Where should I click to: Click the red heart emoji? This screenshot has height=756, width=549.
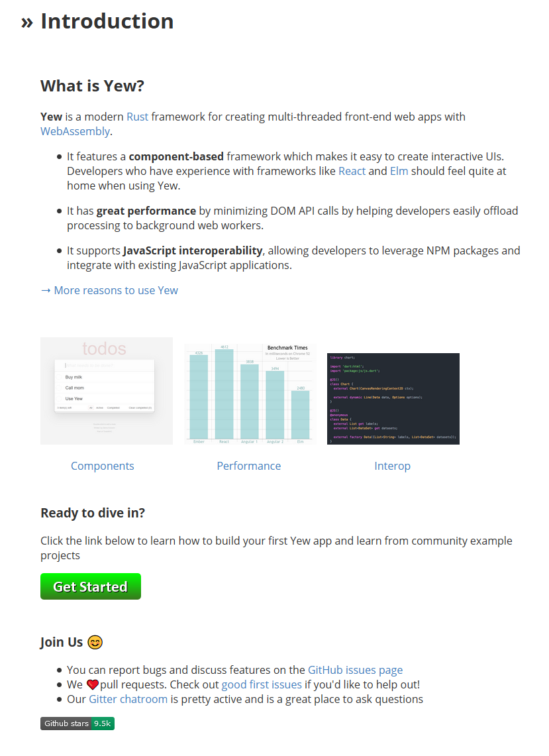93,684
